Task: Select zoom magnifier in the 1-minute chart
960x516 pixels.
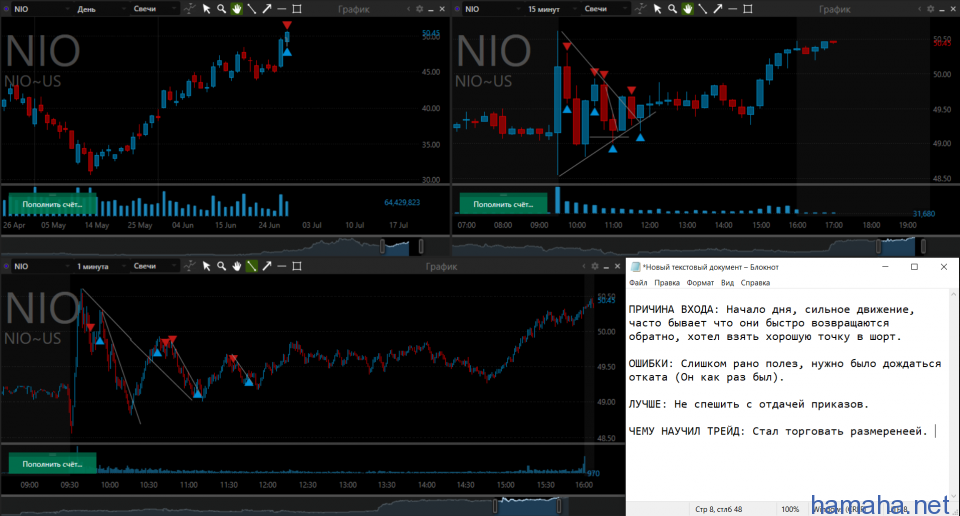Action: pos(222,266)
